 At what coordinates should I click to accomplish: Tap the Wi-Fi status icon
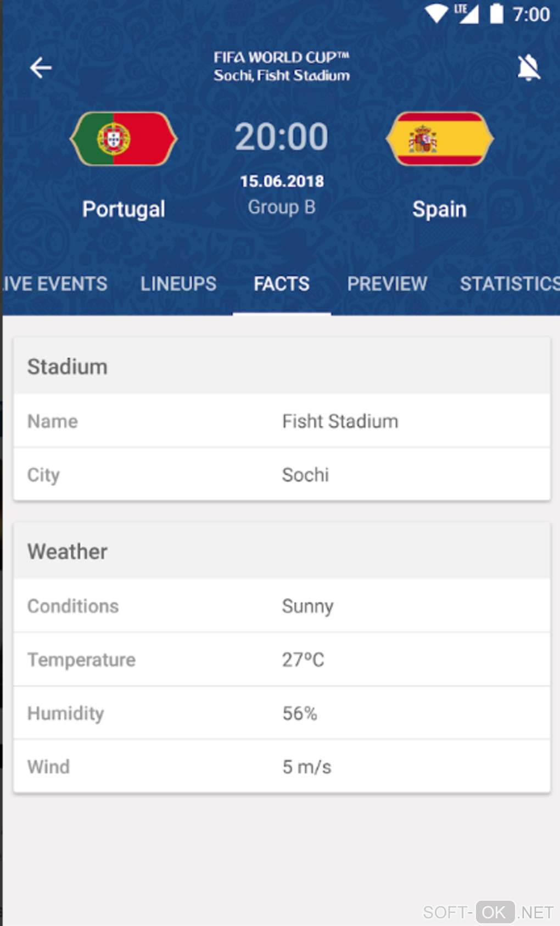click(436, 14)
